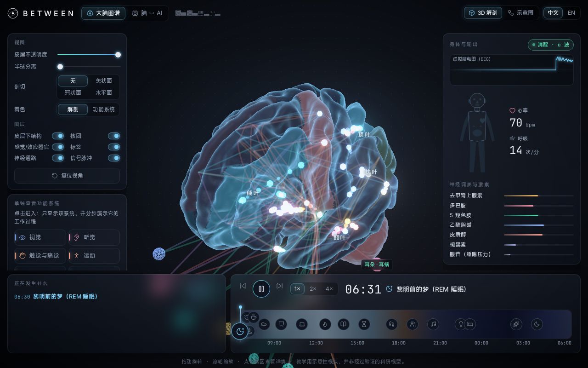Image resolution: width=588 pixels, height=368 pixels.
Task: Click the 耳朵·耳蜗 label on brain
Action: coord(377,264)
